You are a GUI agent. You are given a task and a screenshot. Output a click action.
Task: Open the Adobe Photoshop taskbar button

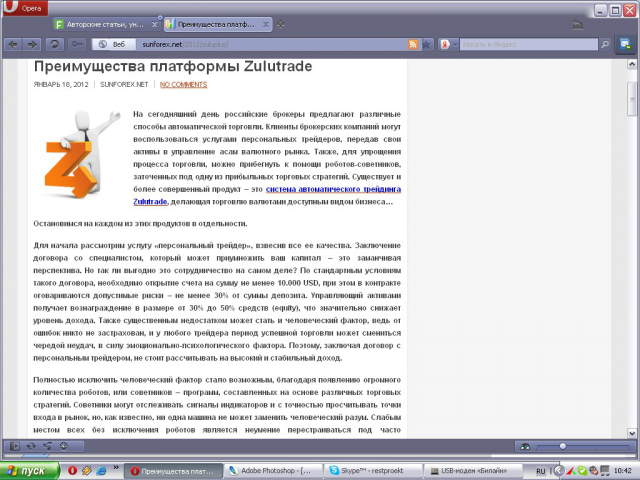point(273,471)
